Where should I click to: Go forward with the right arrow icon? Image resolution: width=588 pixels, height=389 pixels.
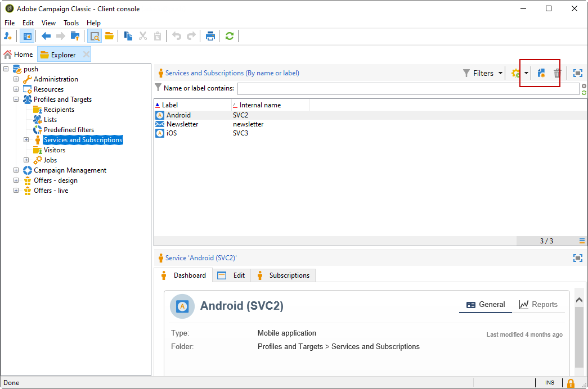click(60, 37)
